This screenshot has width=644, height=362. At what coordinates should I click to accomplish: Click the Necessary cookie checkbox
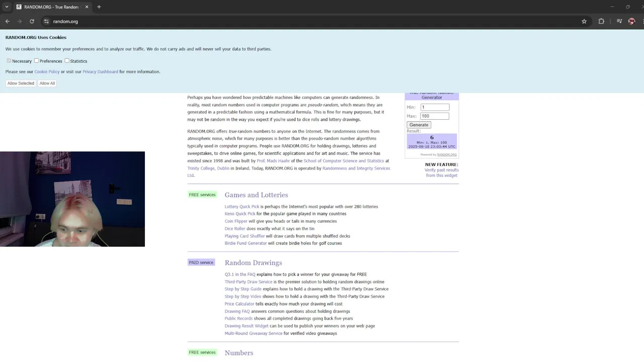pos(9,61)
